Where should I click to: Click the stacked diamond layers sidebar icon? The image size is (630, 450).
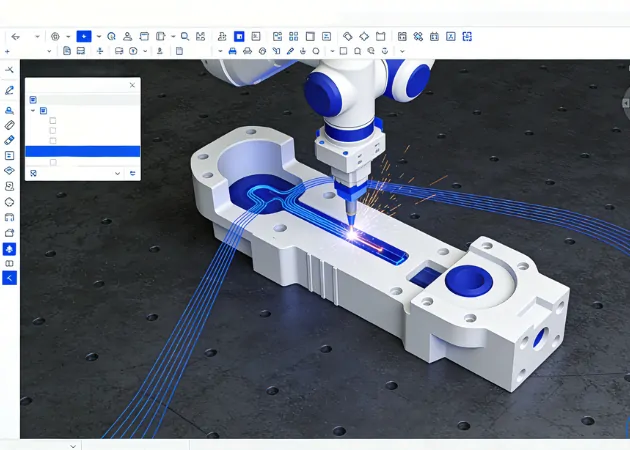point(9,171)
